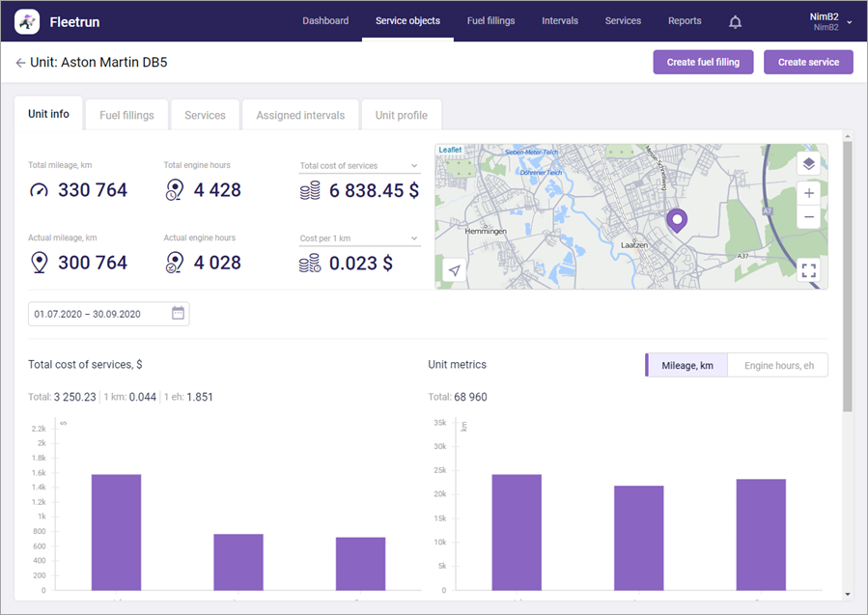Zoom in on the map
868x615 pixels.
[808, 193]
